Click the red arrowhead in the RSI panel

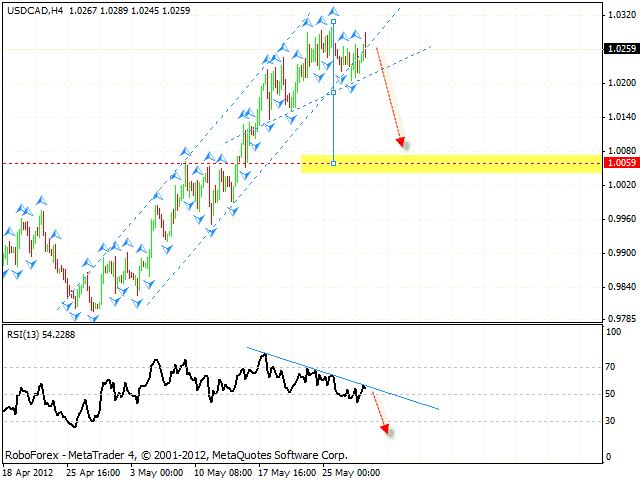385,430
